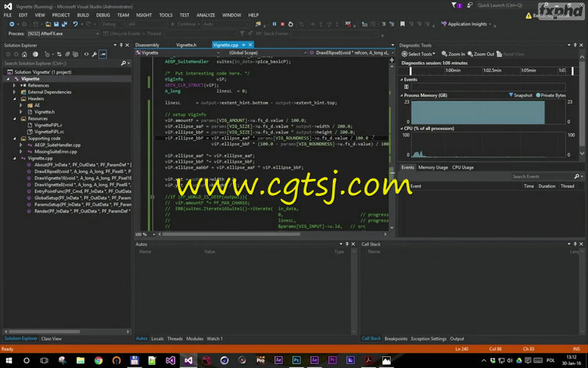Click Zoom In in Diagnostic Tools
Viewport: 588px width, 368px height.
(453, 54)
